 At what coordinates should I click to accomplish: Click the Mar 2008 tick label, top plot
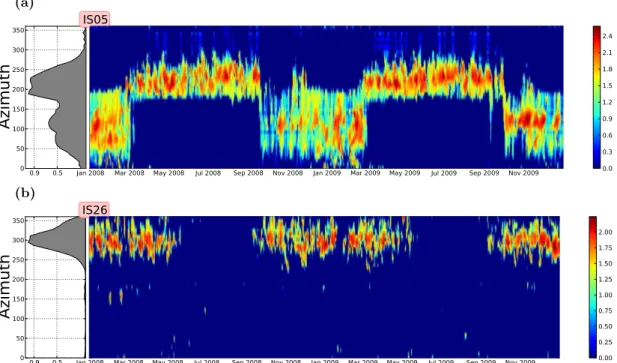(x=129, y=173)
